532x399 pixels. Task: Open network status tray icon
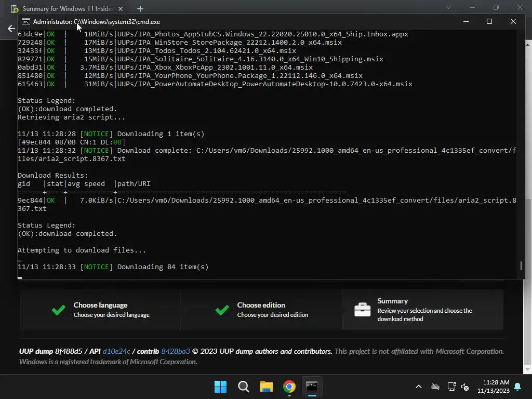point(451,387)
